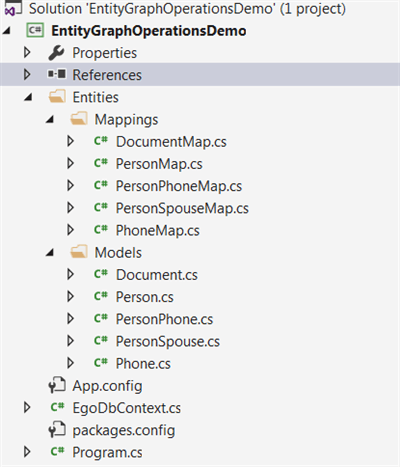The image size is (400, 467).
Task: Collapse the Mappings folder arrow
Action: click(x=50, y=119)
